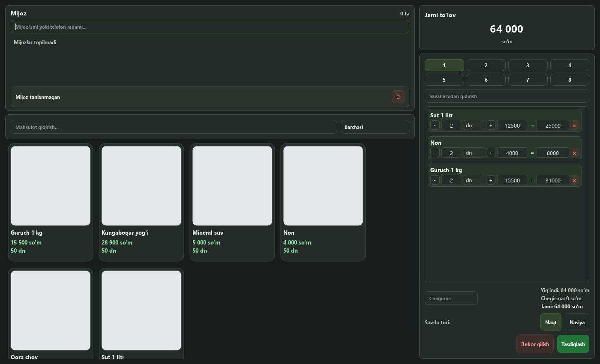Image resolution: width=600 pixels, height=364 pixels.
Task: Switch to cart tab 4
Action: click(x=570, y=65)
